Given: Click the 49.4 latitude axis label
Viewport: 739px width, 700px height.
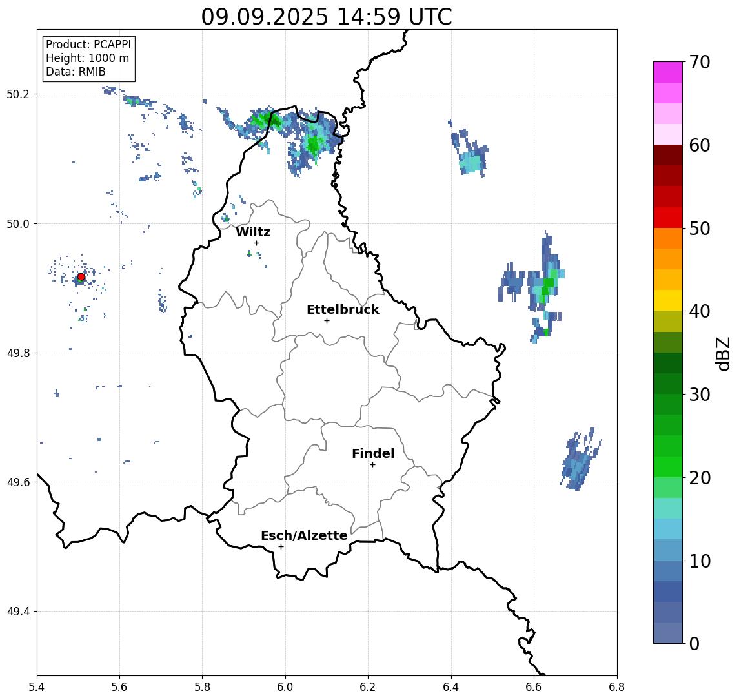Looking at the screenshot, I should (17, 612).
